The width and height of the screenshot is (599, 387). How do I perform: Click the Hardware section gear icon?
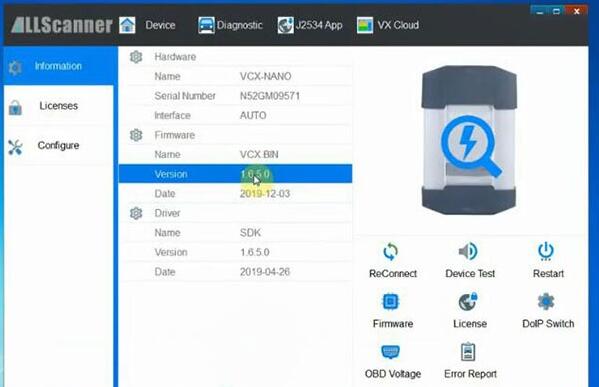point(136,57)
